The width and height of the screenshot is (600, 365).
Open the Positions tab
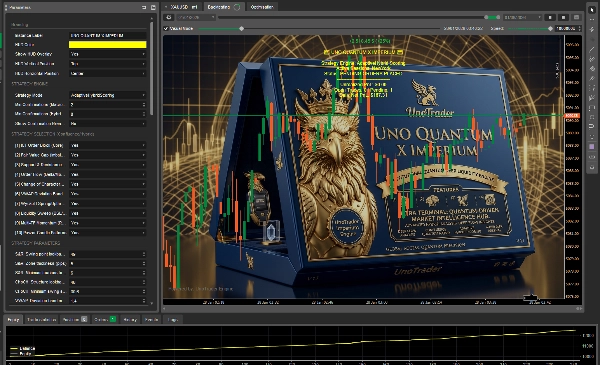pyautogui.click(x=75, y=319)
